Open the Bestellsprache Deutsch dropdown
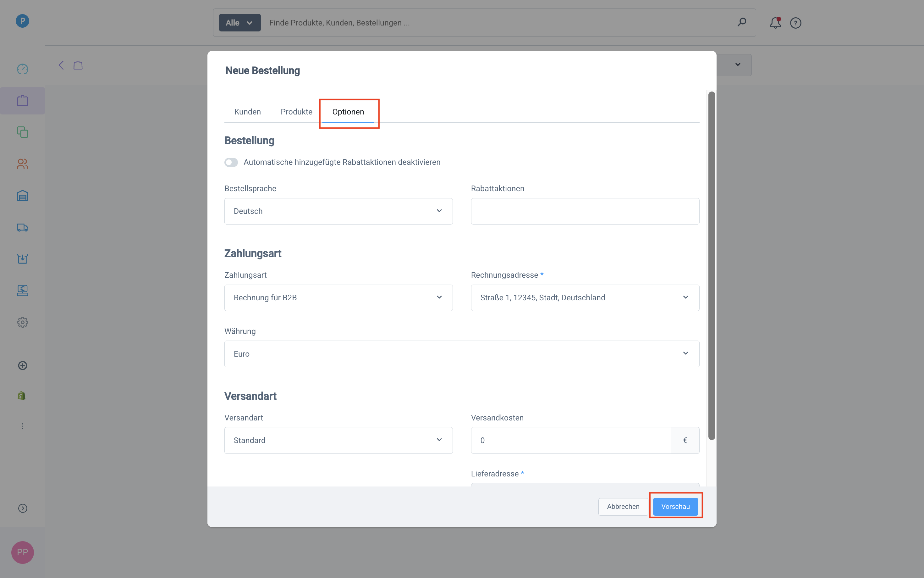This screenshot has height=578, width=924. tap(338, 211)
